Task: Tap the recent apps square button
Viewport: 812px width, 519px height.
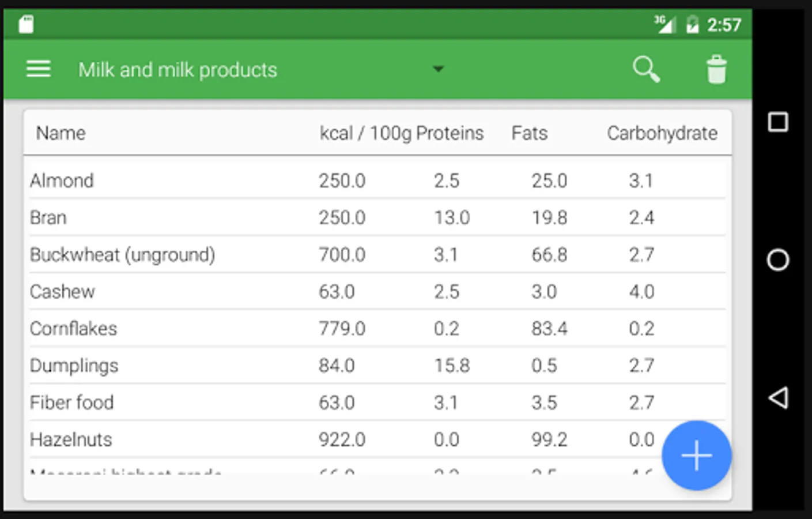Action: pyautogui.click(x=778, y=122)
